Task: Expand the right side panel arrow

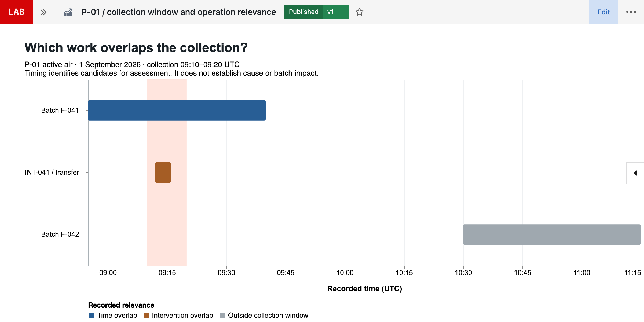Action: coord(635,173)
